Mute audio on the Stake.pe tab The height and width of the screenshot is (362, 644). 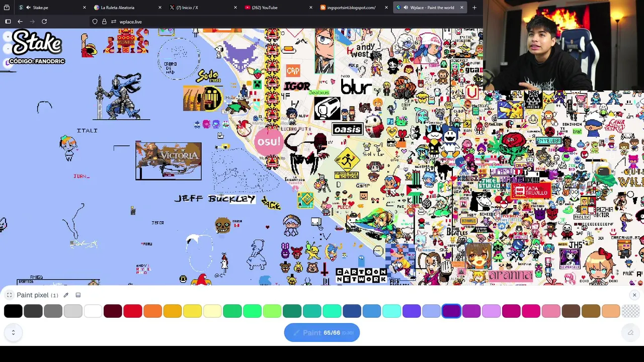[x=28, y=8]
